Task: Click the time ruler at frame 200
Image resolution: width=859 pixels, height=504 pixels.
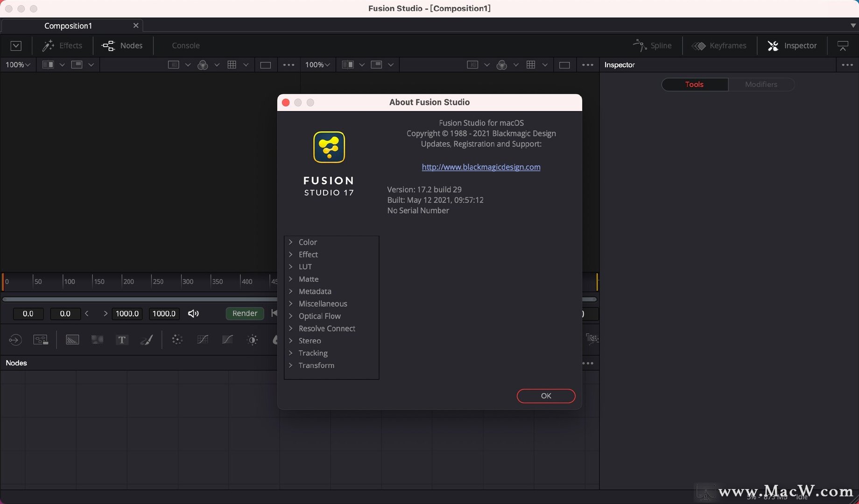Action: [x=122, y=281]
